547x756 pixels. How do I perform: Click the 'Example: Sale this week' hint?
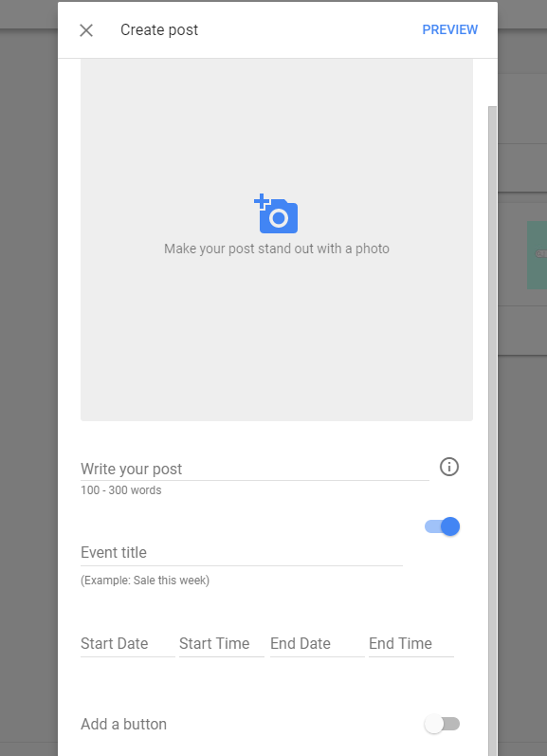pyautogui.click(x=145, y=580)
